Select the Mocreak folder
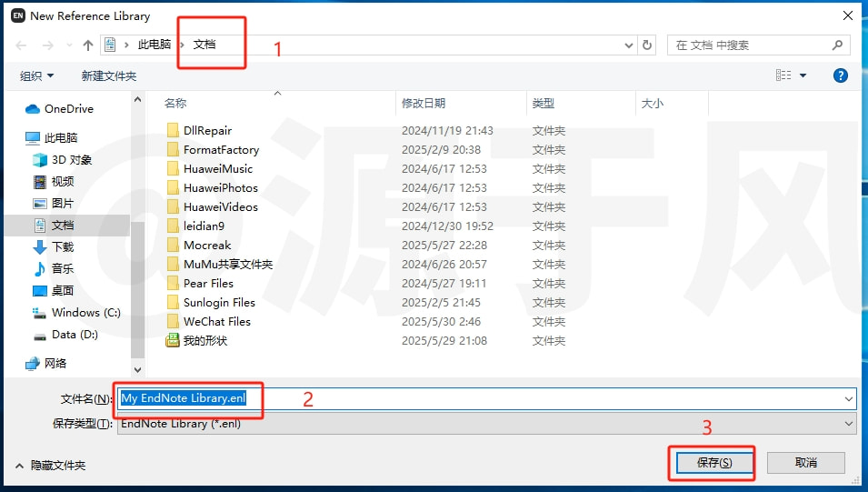 (x=199, y=245)
